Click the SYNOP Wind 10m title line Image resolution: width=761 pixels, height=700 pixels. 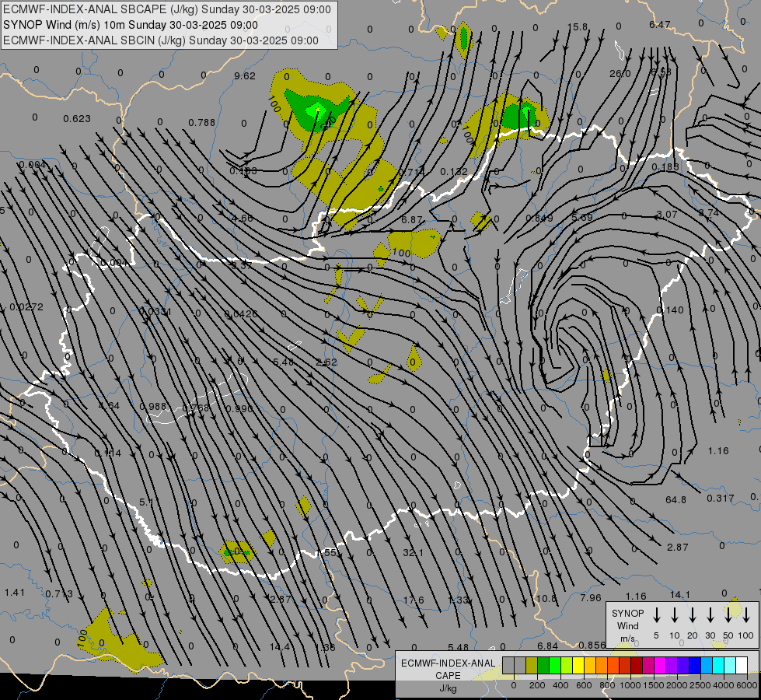pos(131,25)
